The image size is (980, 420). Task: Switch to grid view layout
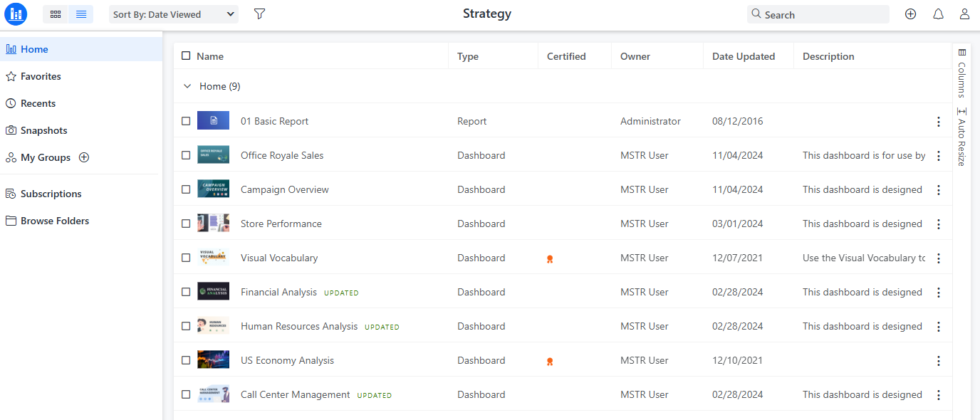point(56,14)
